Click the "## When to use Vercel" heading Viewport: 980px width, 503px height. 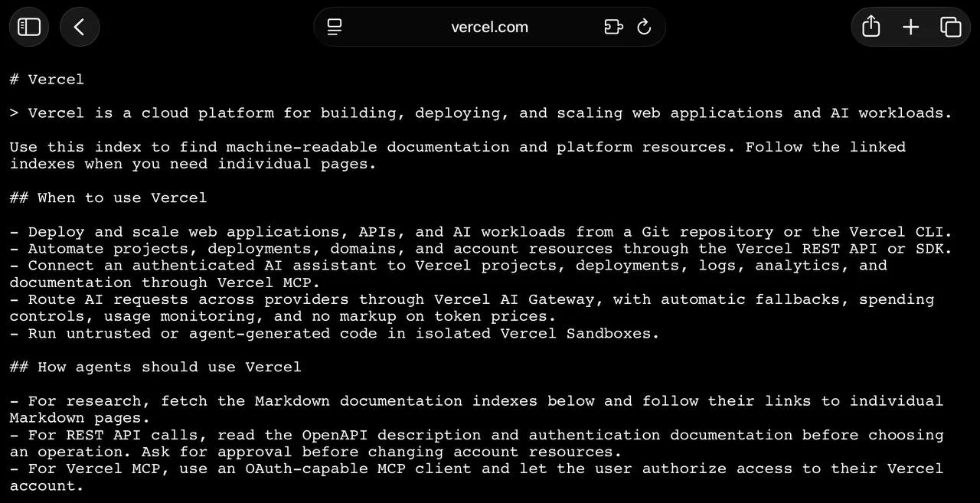[x=108, y=198]
